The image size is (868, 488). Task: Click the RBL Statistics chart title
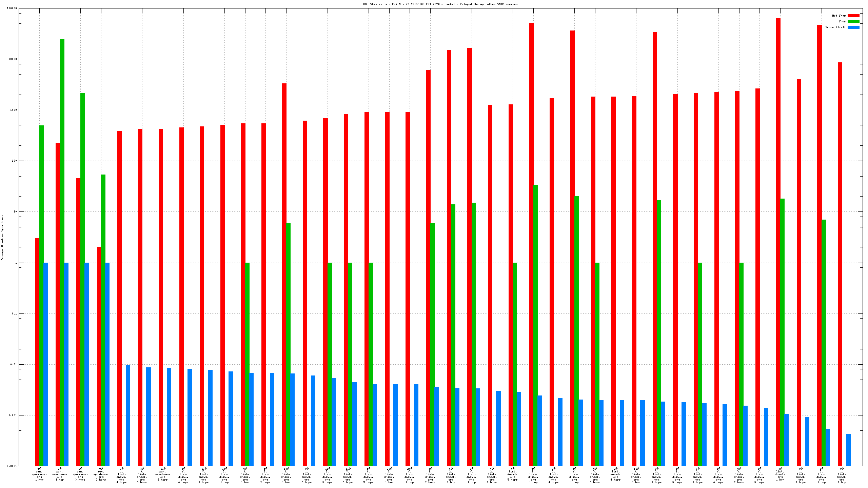pos(440,4)
